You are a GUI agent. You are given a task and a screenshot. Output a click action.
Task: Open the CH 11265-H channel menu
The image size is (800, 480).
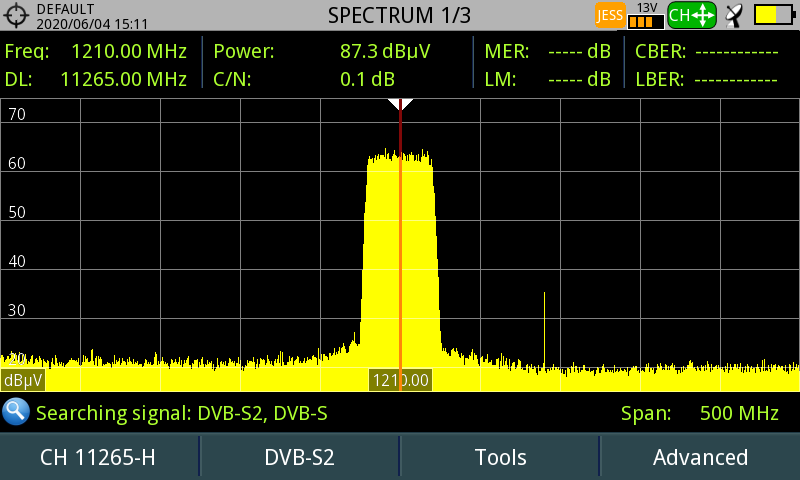(99, 457)
